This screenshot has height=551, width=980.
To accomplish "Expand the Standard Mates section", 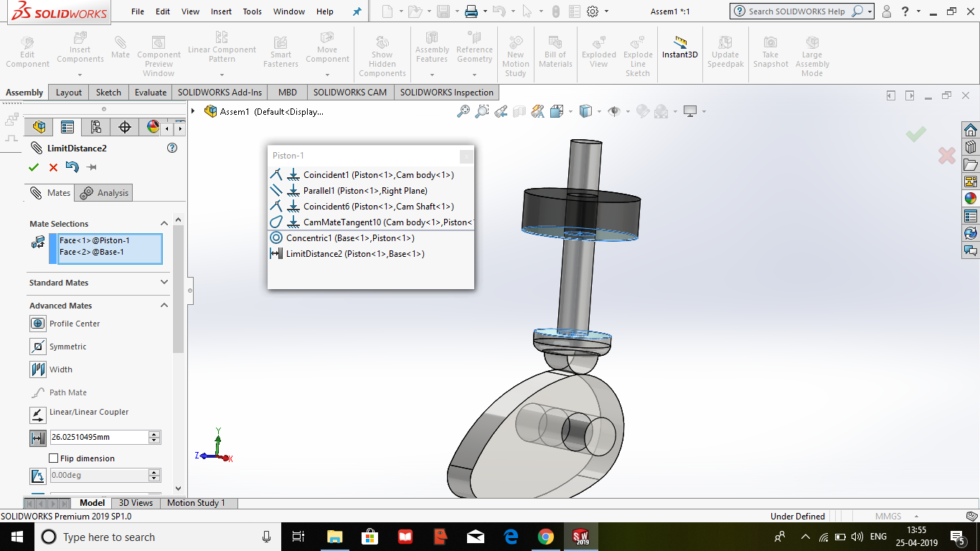I will coord(164,283).
